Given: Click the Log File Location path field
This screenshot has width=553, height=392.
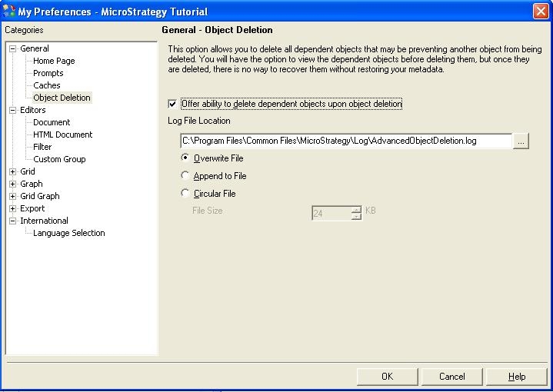Looking at the screenshot, I should tap(345, 141).
